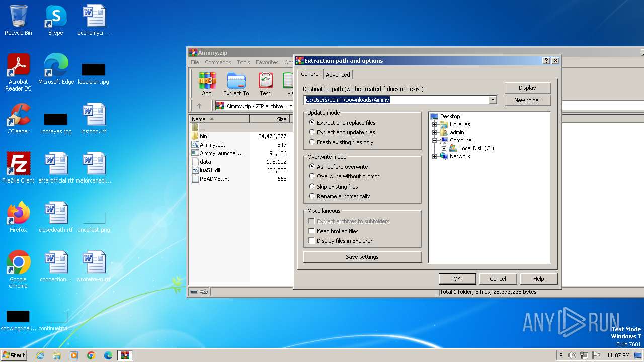Select Overwrite without prompt option

coord(344,176)
